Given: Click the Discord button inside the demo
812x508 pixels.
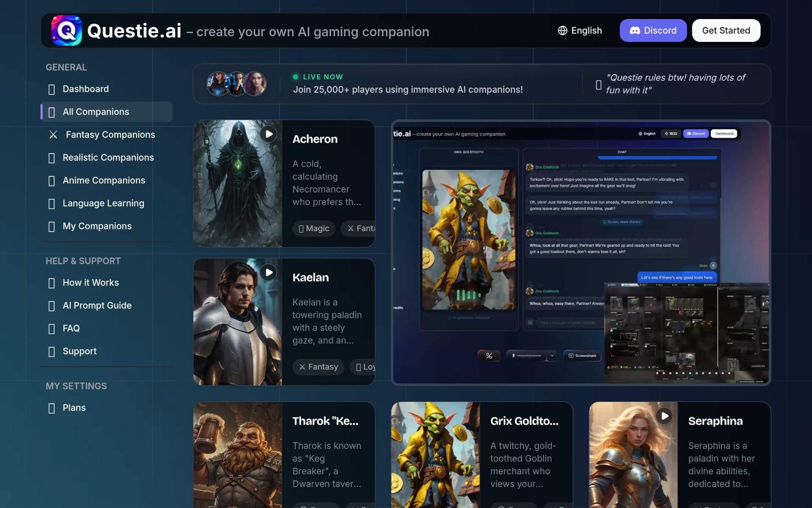Looking at the screenshot, I should [x=696, y=134].
